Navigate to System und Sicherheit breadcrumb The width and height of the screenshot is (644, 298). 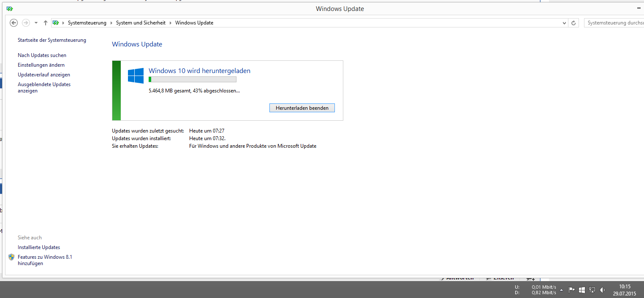(x=141, y=23)
